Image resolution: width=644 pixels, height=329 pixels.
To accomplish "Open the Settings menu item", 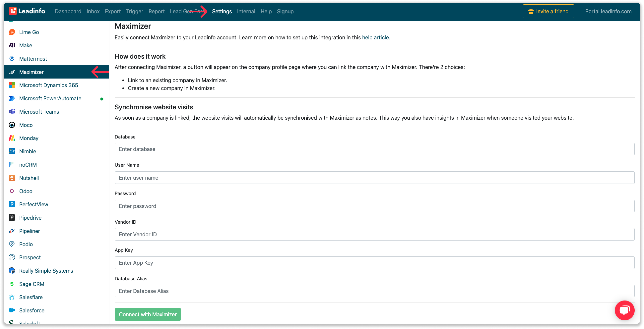I will [222, 11].
